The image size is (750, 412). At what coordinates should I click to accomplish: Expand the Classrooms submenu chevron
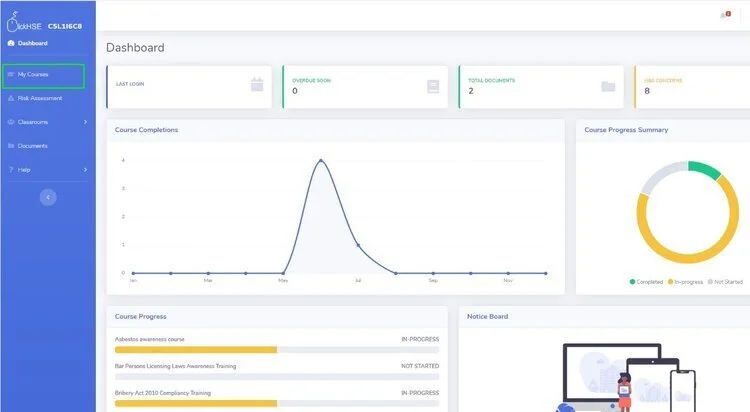pos(86,122)
